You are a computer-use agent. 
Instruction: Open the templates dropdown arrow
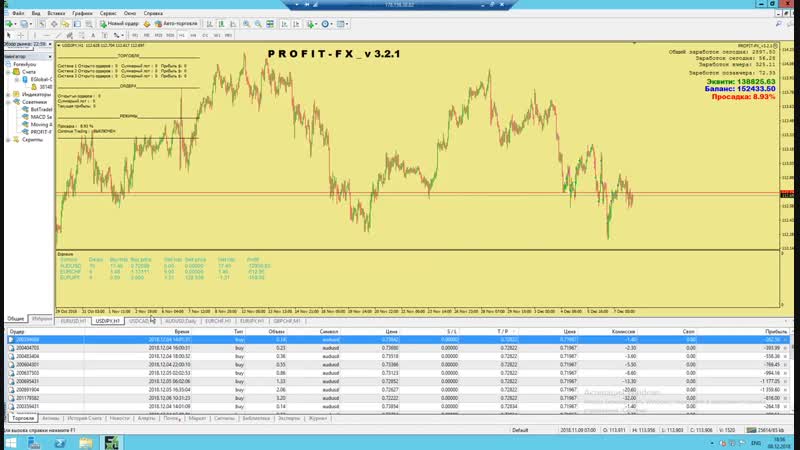pyautogui.click(x=347, y=24)
